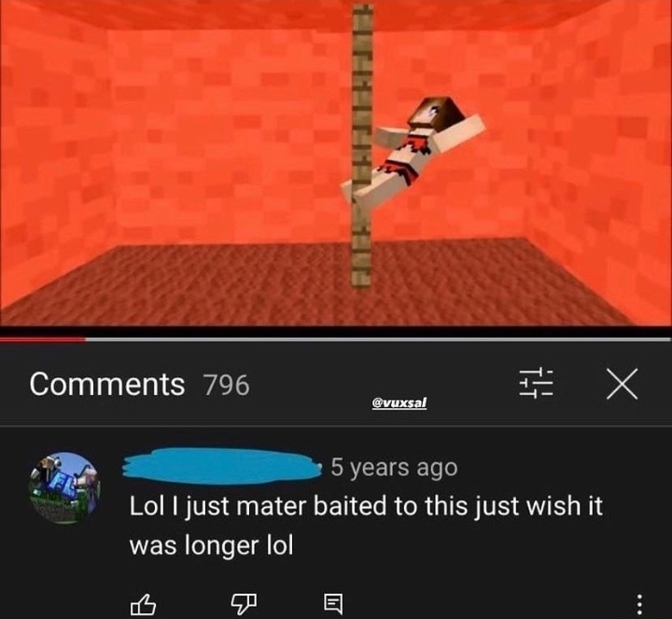The height and width of the screenshot is (619, 672).
Task: Open the three-dot comment options menu
Action: [x=638, y=604]
